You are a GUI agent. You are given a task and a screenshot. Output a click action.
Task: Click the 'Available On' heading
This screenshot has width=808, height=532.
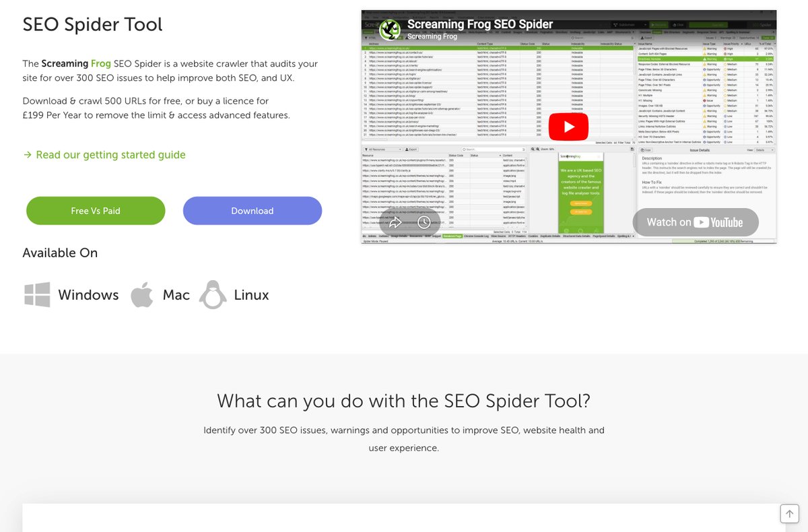[60, 253]
